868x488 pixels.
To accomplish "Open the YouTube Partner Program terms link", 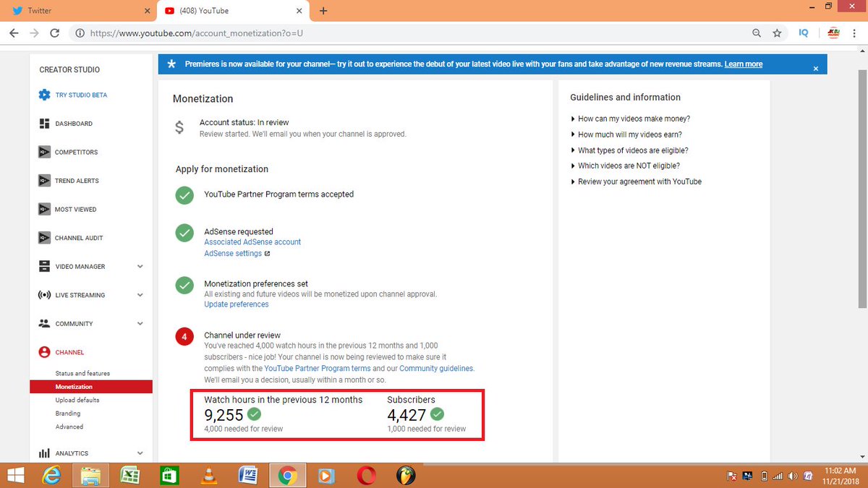I will 318,368.
